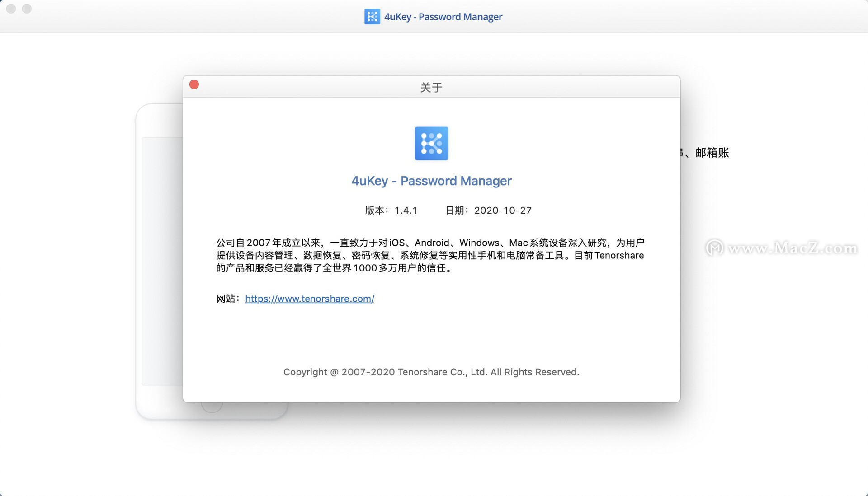Click the 4uKey icon in the main title bar
The image size is (868, 496).
coord(372,17)
